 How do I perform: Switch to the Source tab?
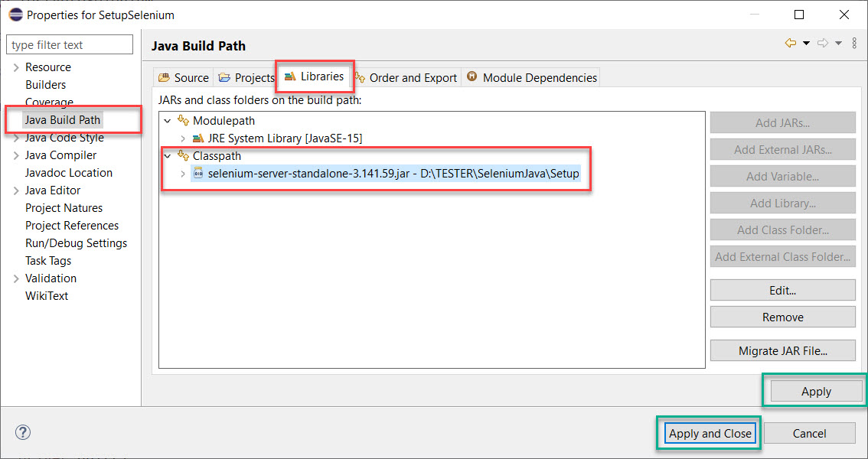pyautogui.click(x=183, y=78)
